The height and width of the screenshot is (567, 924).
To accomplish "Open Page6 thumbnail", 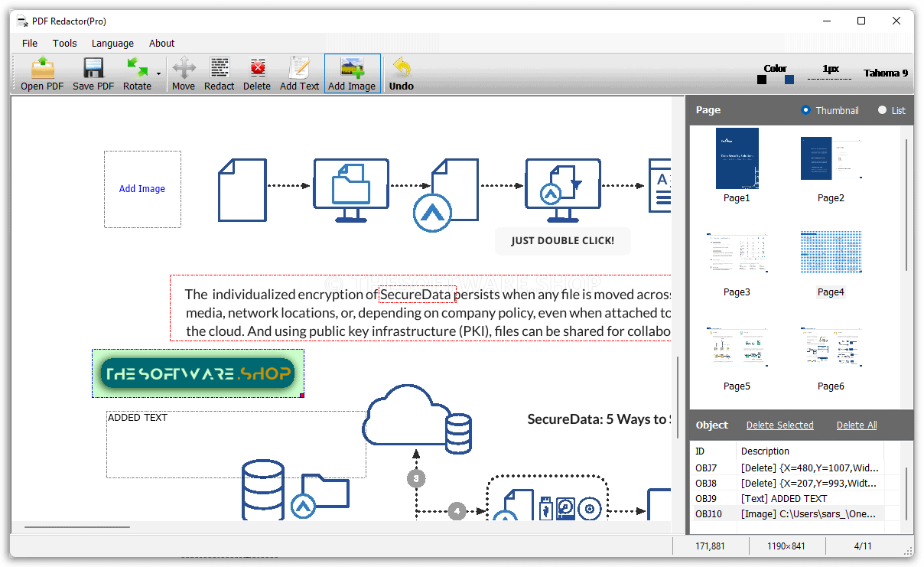I will point(831,347).
